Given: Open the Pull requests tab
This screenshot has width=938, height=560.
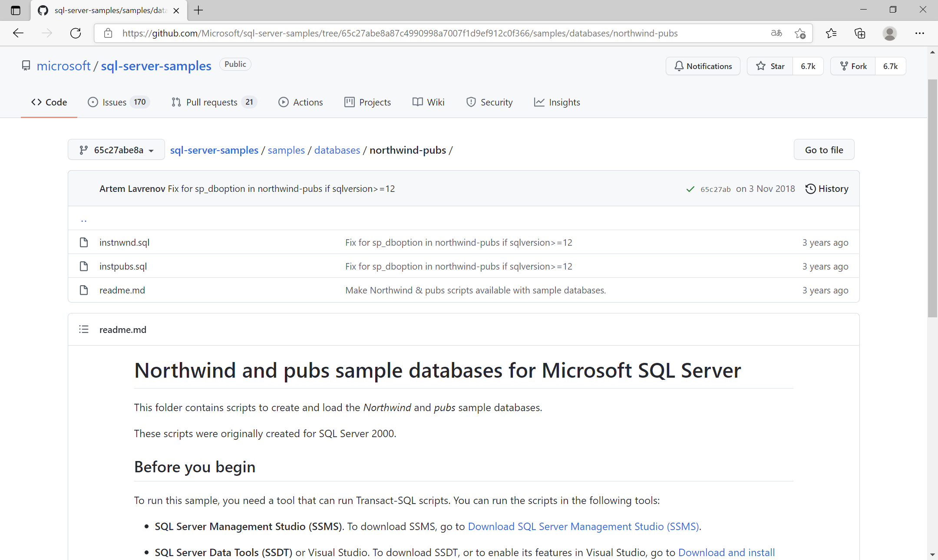Looking at the screenshot, I should 214,102.
